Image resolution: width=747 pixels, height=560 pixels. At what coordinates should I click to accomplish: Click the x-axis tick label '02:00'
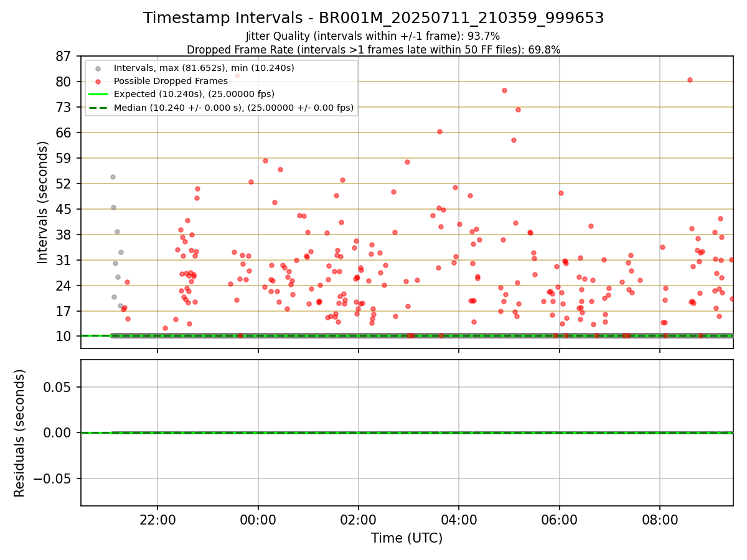pyautogui.click(x=359, y=520)
